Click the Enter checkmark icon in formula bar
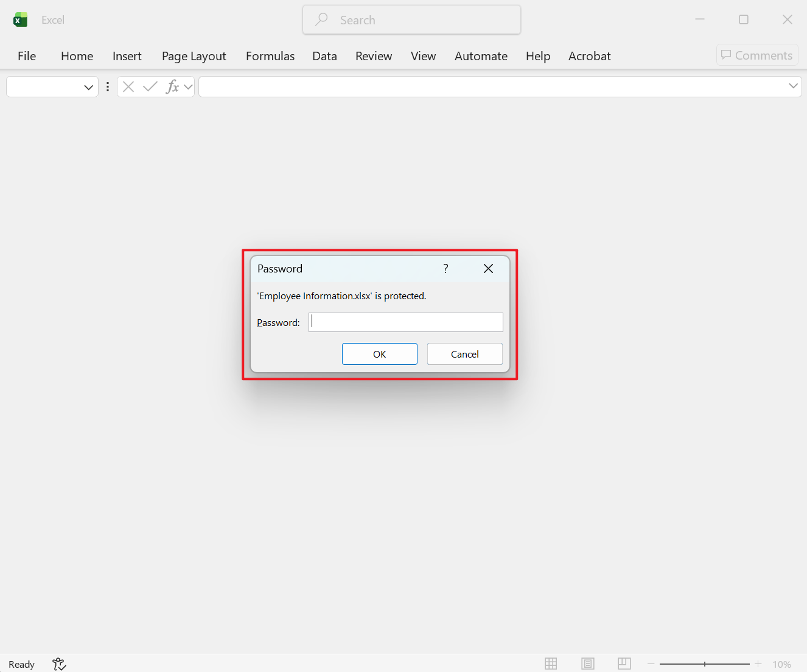This screenshot has width=807, height=672. [150, 86]
